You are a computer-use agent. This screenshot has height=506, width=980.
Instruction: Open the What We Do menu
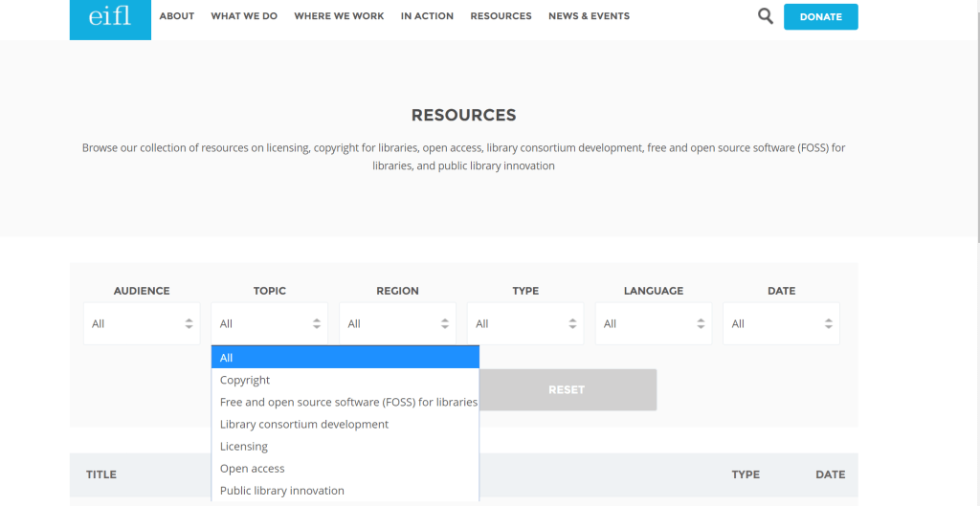coord(244,16)
